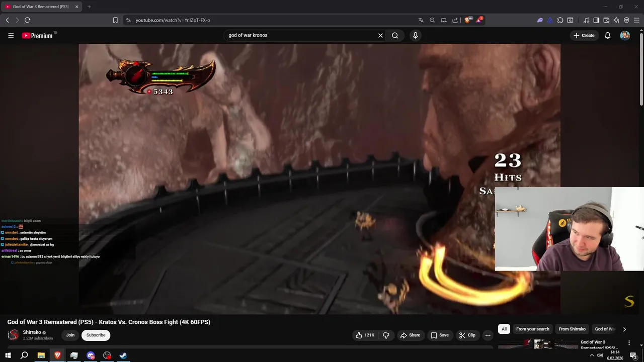Go to YouTube Premium home logo
The image size is (644, 362).
(38, 35)
